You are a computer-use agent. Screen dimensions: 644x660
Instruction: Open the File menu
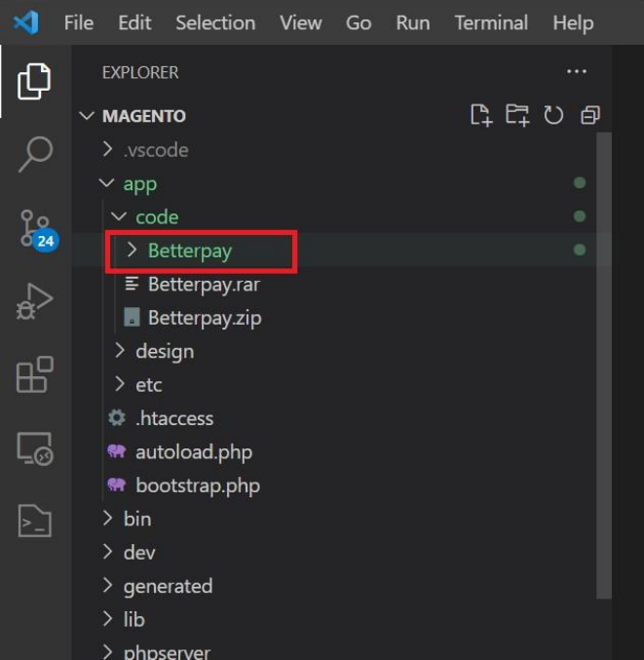[79, 22]
